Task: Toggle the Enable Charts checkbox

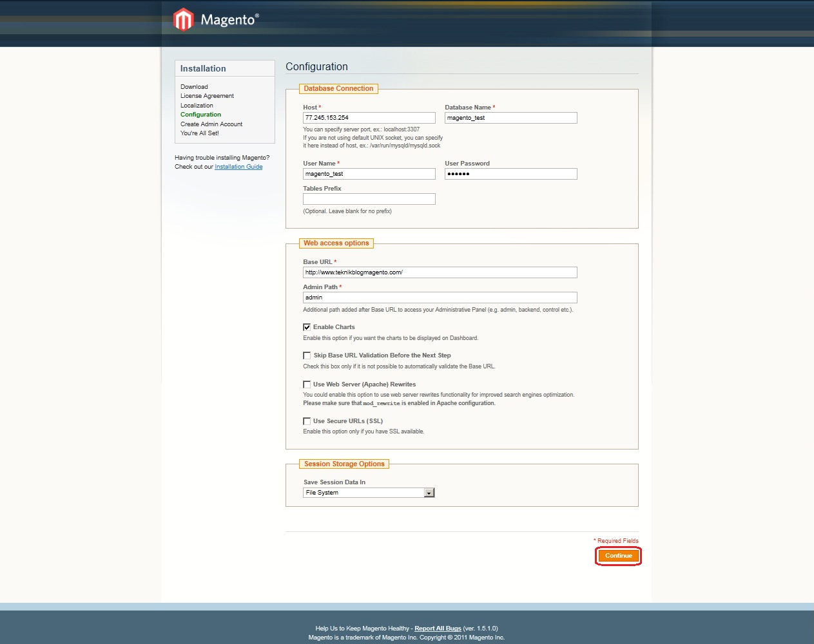Action: pyautogui.click(x=307, y=327)
